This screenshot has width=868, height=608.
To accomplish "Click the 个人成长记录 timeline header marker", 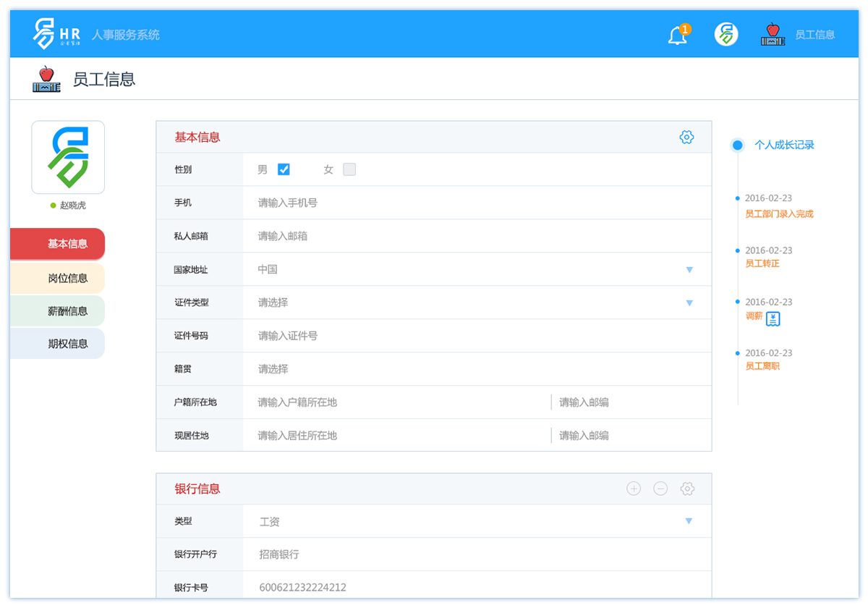I will pos(737,145).
